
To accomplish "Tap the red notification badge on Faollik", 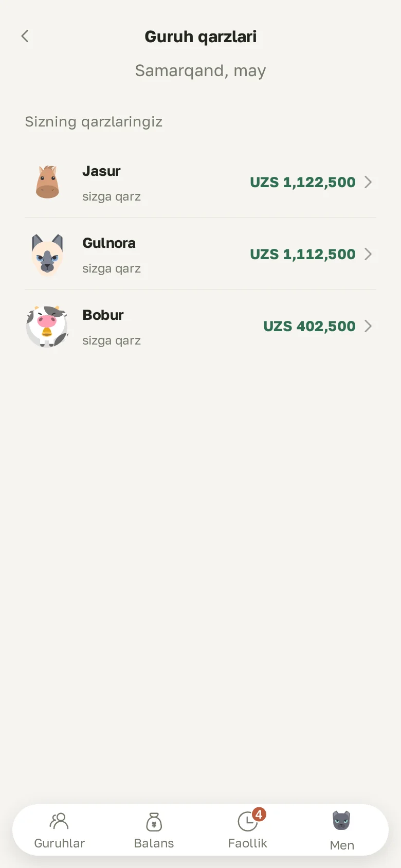I will (x=259, y=814).
